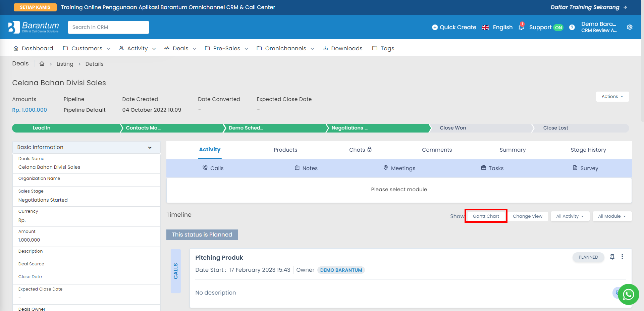Click the Meetings location pin icon
Image resolution: width=644 pixels, height=311 pixels.
386,168
